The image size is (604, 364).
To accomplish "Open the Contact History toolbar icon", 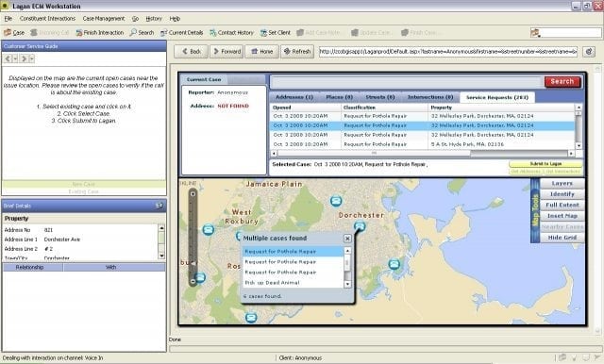I will tap(213, 33).
